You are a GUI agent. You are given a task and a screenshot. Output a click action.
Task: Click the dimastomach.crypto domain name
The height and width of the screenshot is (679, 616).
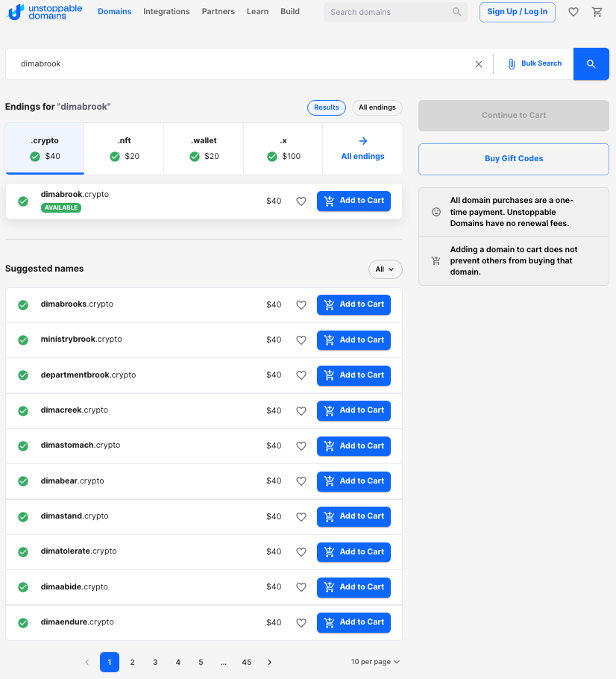[x=81, y=445]
